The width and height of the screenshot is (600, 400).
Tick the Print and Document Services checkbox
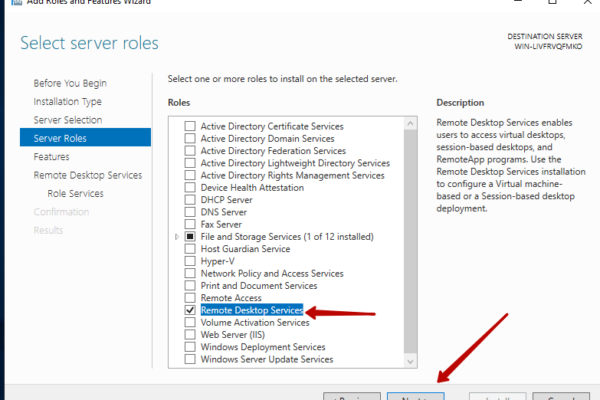pos(190,286)
